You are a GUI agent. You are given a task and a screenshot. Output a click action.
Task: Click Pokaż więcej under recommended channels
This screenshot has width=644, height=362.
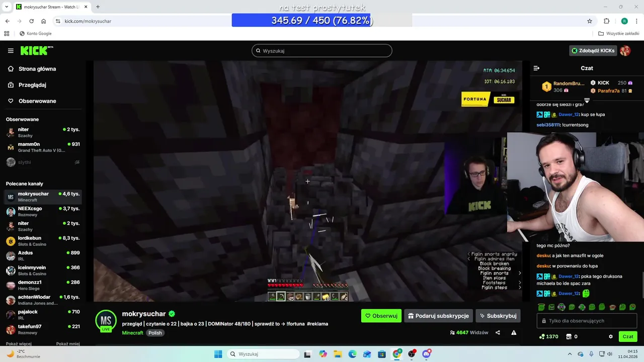click(x=19, y=343)
